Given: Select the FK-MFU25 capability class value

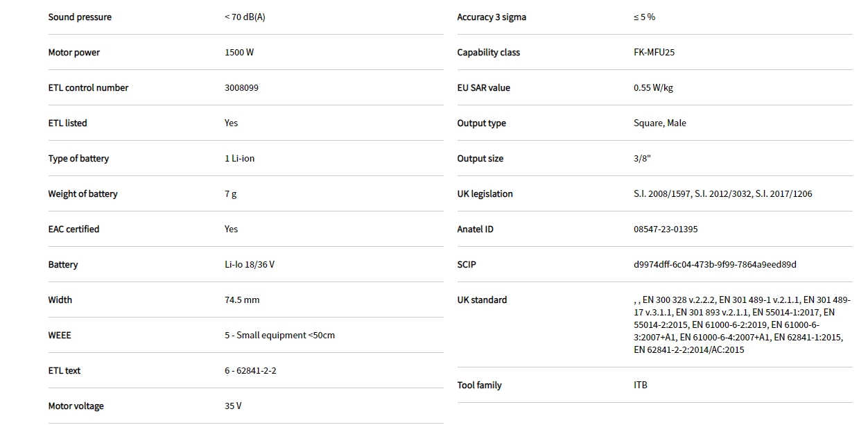Looking at the screenshot, I should [x=654, y=53].
